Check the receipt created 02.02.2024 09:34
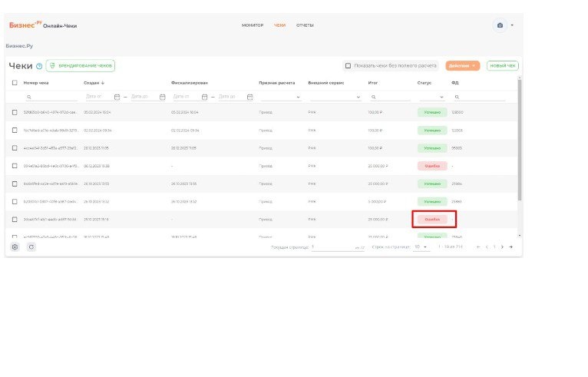Screen dimensions: 588x377 [x=15, y=131]
